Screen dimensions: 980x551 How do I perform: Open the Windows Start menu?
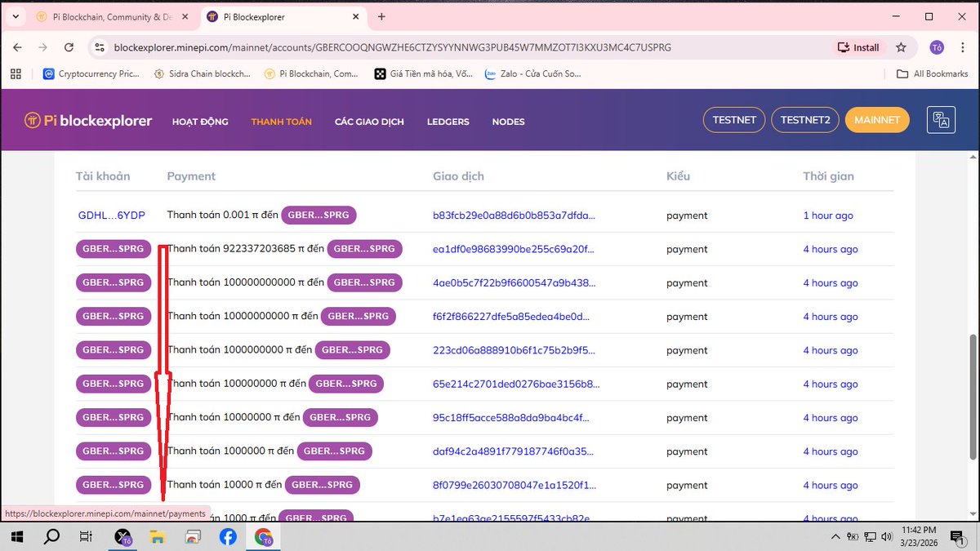tap(16, 536)
